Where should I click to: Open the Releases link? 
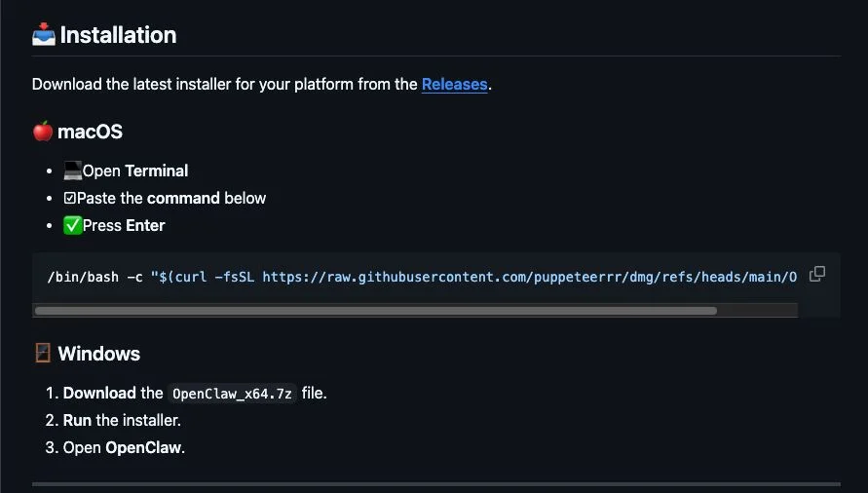coord(454,85)
